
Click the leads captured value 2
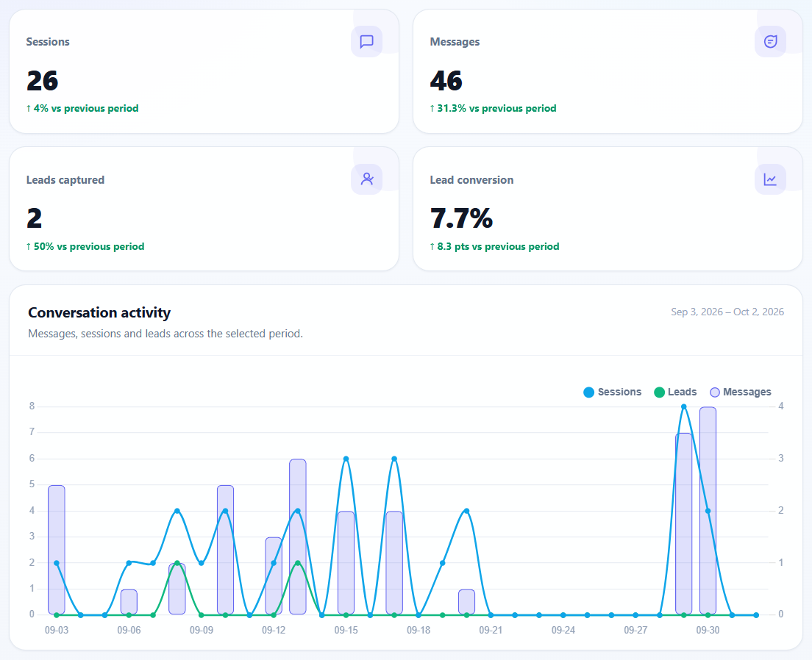coord(34,218)
